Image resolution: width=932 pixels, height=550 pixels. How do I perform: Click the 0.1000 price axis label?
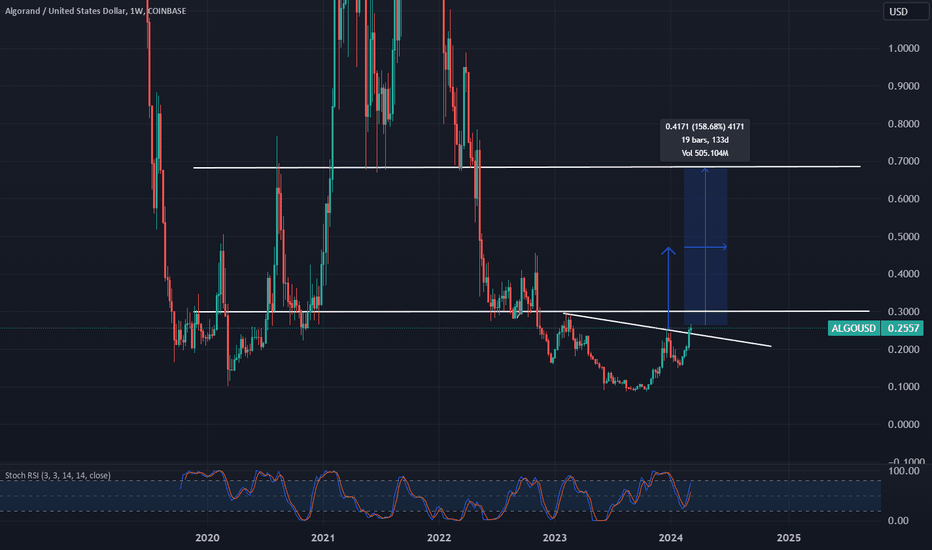coord(903,386)
